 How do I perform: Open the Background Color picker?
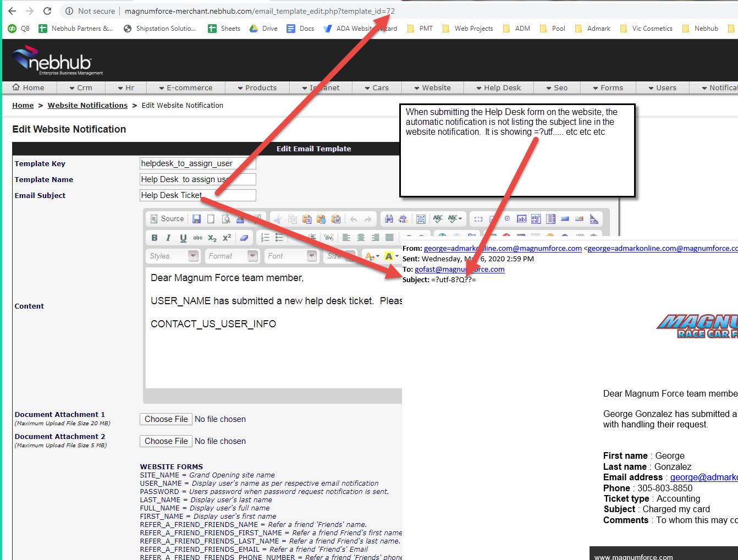tap(391, 256)
